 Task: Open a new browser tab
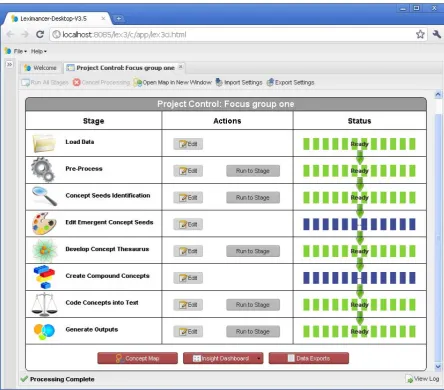(118, 19)
